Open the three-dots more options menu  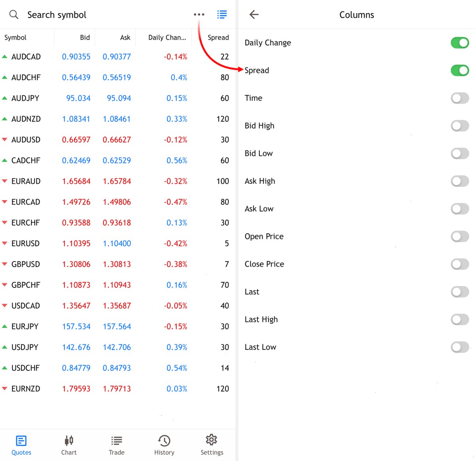coord(199,15)
